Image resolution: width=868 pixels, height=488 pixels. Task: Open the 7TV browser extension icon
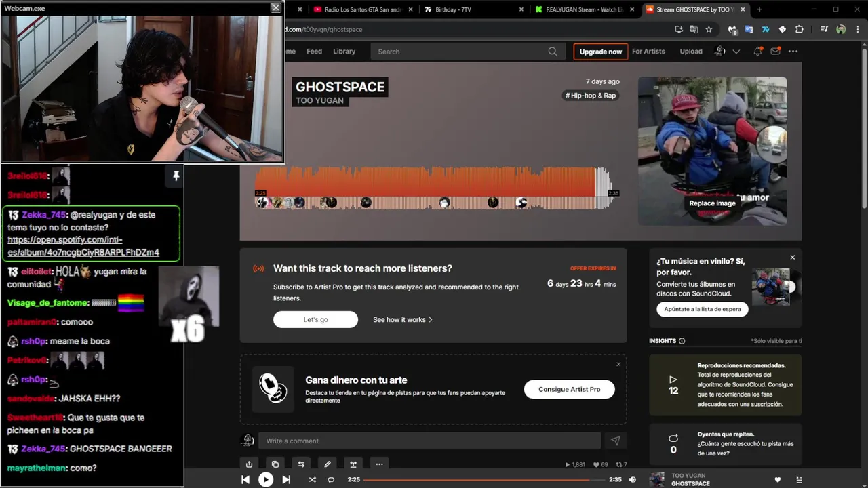[x=765, y=29]
